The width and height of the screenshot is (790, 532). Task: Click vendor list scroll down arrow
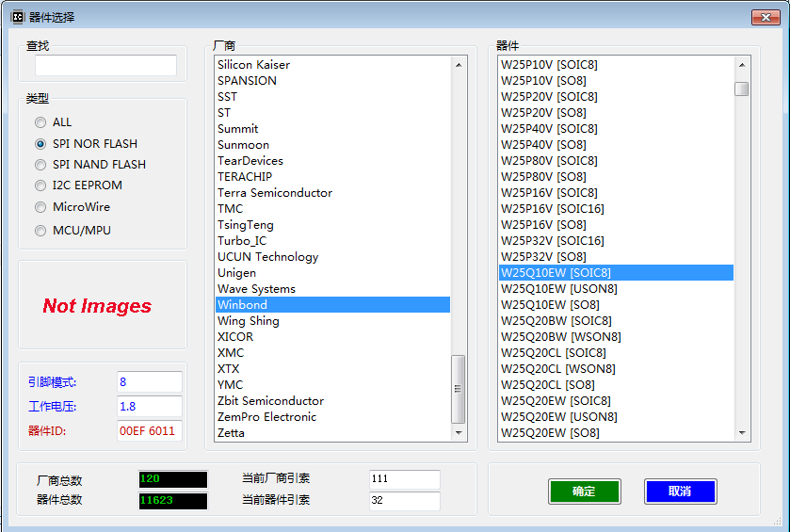tap(459, 433)
